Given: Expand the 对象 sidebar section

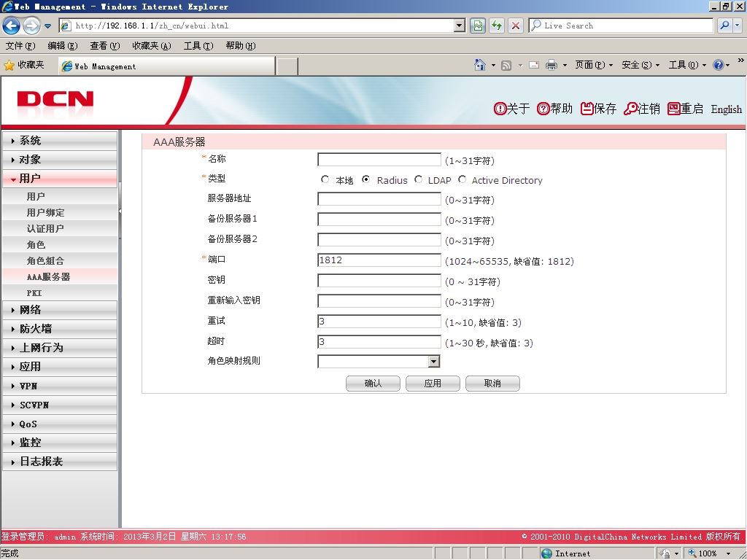Looking at the screenshot, I should tap(60, 160).
